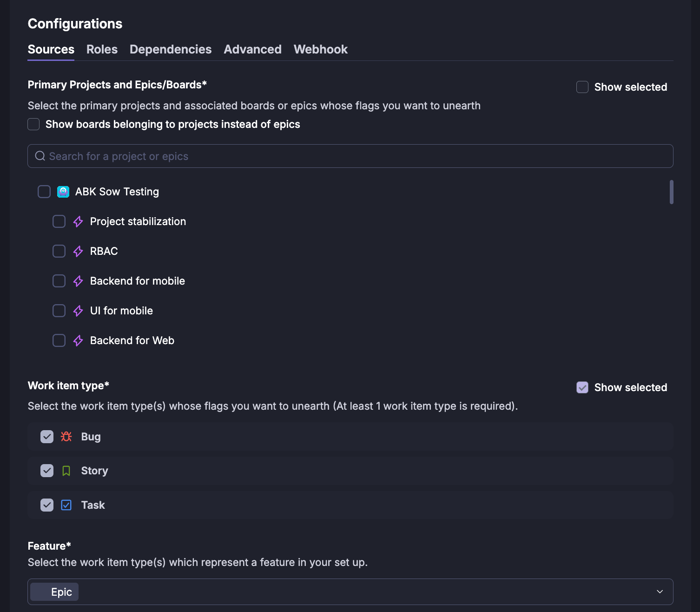Enable Show boards belonging to projects checkbox
The height and width of the screenshot is (612, 700).
pyautogui.click(x=33, y=124)
